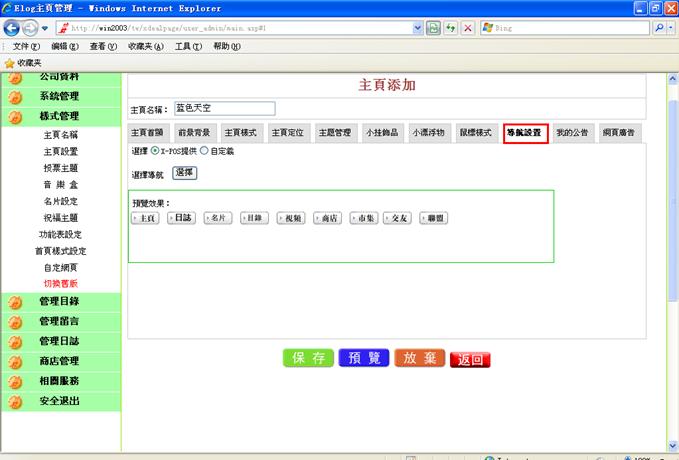Click the vertical page scrollbar
Image resolution: width=679 pixels, height=460 pixels.
pos(672,200)
